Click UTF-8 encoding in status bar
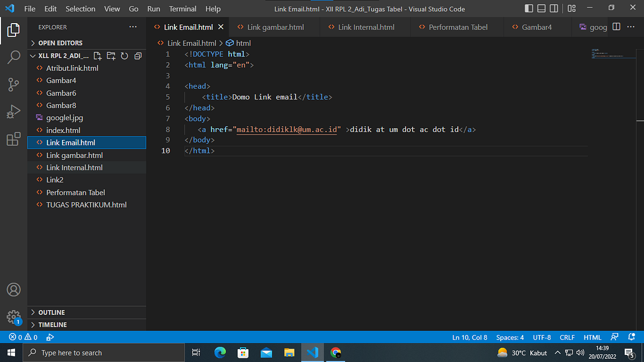The image size is (644, 362). pyautogui.click(x=541, y=337)
